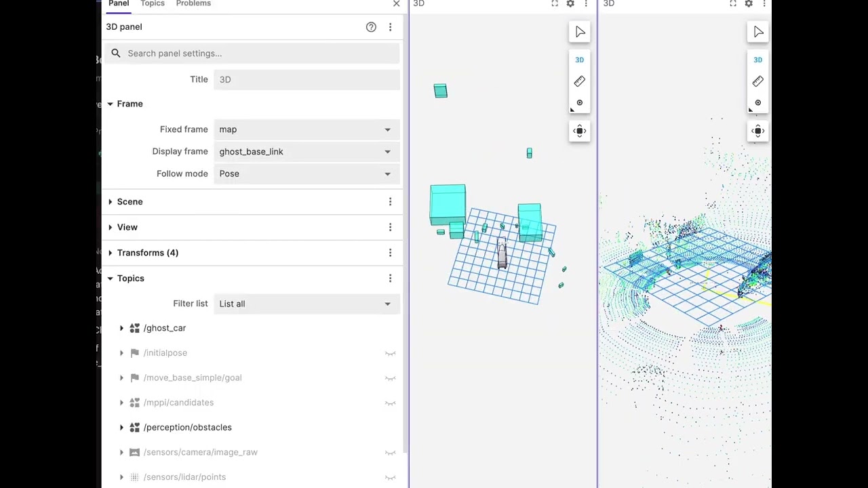Collapse the Frame section
Screen dimensions: 868x488
coord(110,104)
